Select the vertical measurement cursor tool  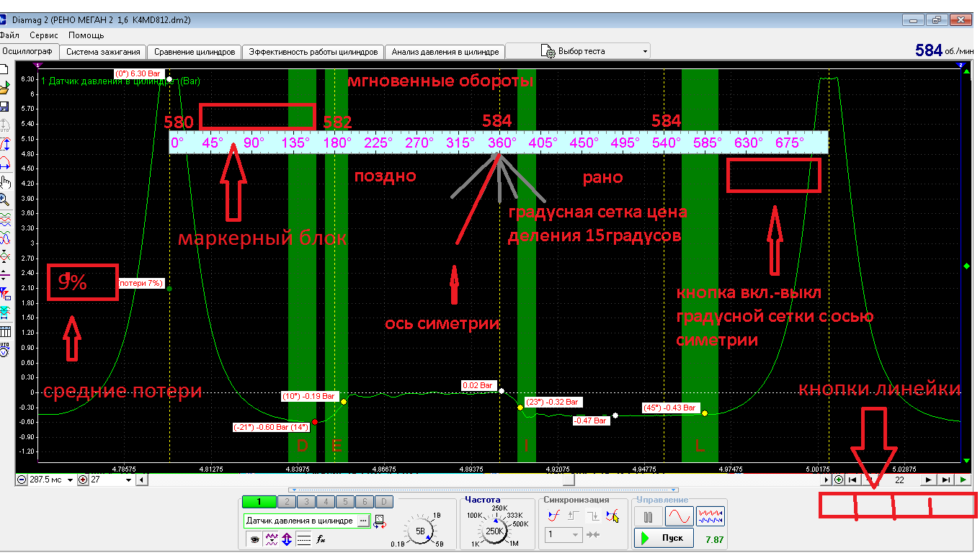point(4,144)
